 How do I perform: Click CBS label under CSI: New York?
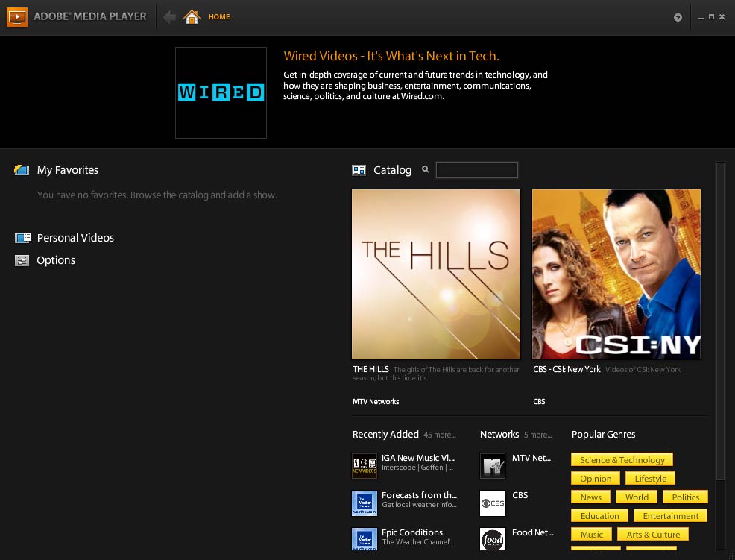pyautogui.click(x=539, y=401)
